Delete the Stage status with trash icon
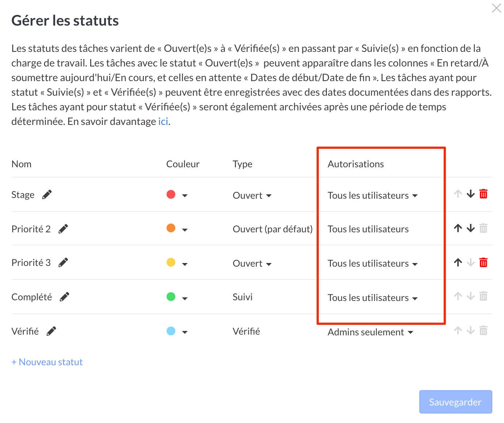Viewport: 504px width, 423px height. tap(483, 194)
